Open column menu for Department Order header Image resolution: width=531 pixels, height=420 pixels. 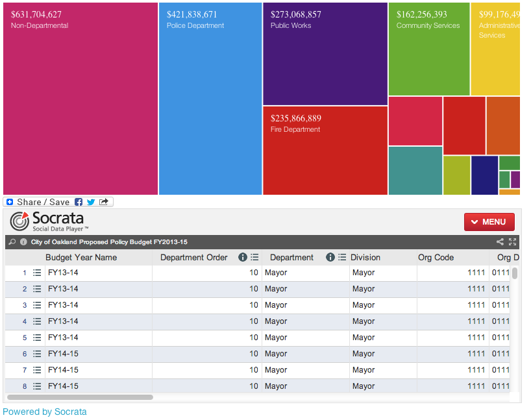(x=254, y=258)
